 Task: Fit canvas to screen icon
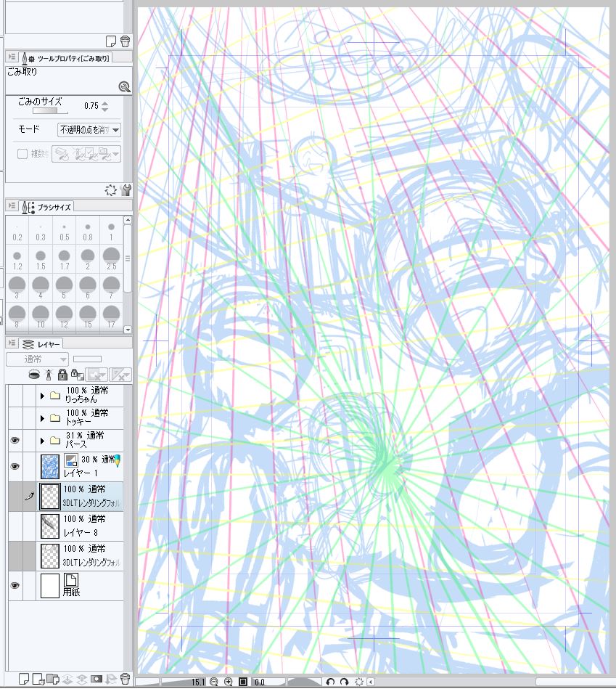[243, 682]
